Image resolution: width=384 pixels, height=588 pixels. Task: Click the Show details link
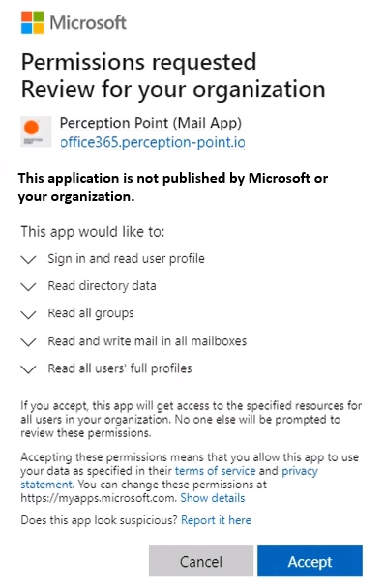(x=213, y=498)
